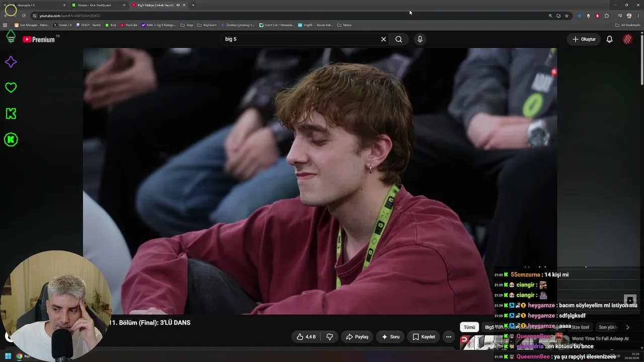This screenshot has width=644, height=362.
Task: Close the Big5 Türkiye tab
Action: pyautogui.click(x=184, y=5)
